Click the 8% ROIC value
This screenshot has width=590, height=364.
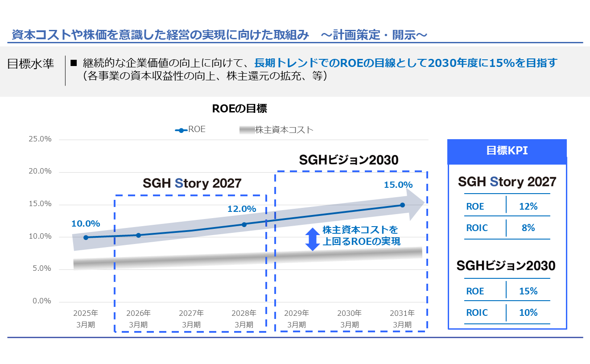pos(528,228)
